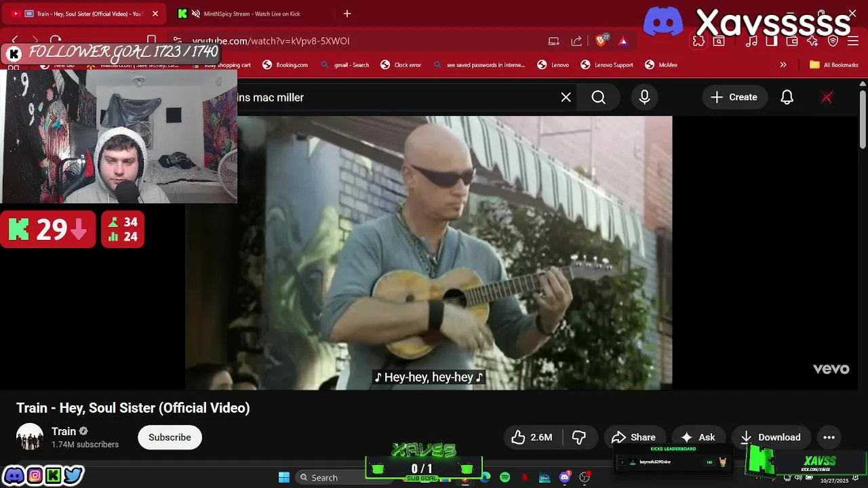Clear the YouTube search query
This screenshot has width=868, height=488.
566,98
